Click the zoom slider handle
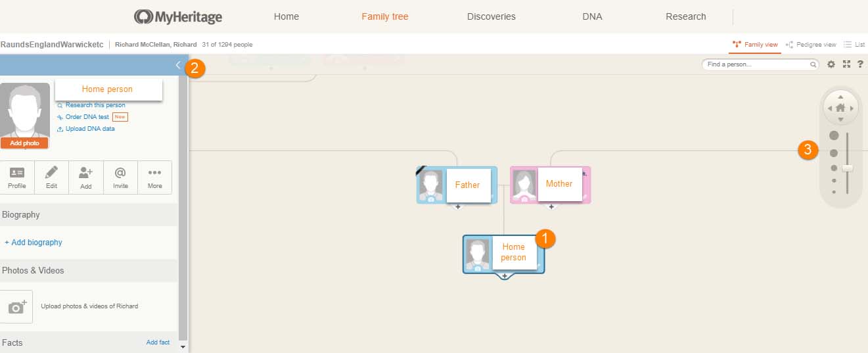This screenshot has width=868, height=353. (x=848, y=168)
